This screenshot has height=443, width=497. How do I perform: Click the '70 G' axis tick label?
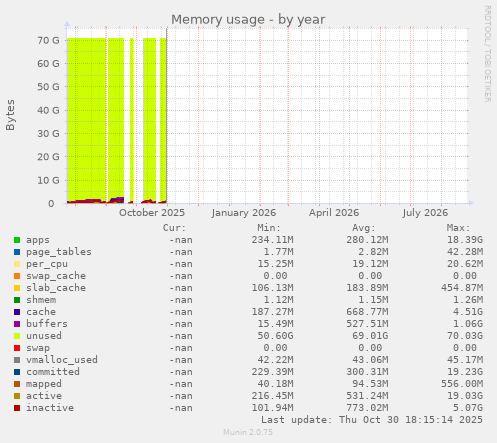48,40
